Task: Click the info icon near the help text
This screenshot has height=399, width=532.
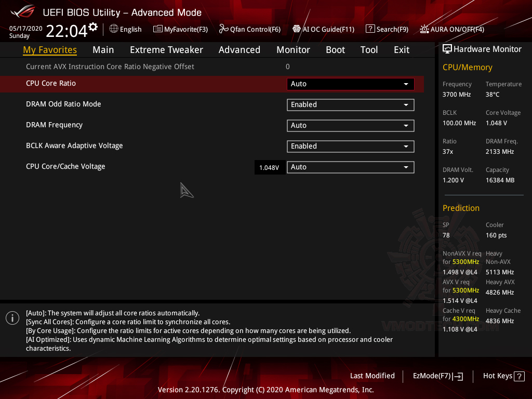Action: pos(11,317)
